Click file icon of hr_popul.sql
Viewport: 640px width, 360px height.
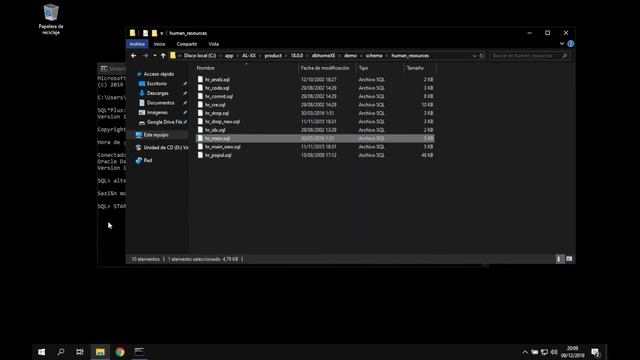tap(200, 155)
